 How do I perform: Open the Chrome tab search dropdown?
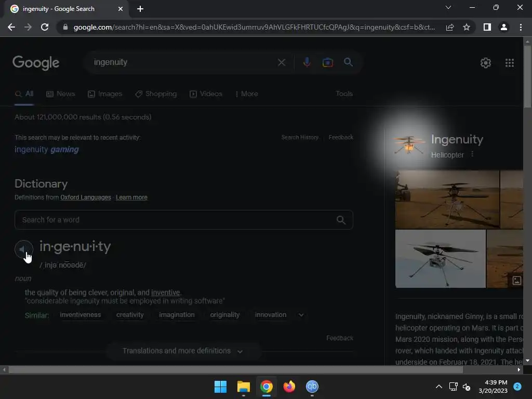[x=448, y=7]
